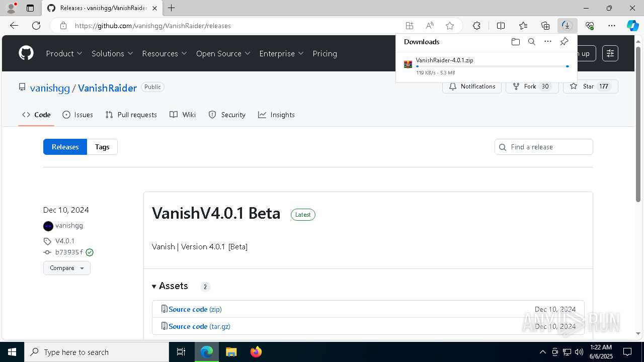644x362 pixels.
Task: Open the Wiki tab
Action: (183, 115)
